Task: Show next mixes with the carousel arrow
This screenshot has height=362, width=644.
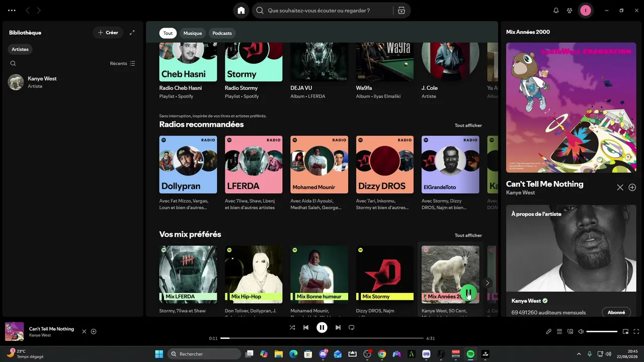Action: click(487, 283)
